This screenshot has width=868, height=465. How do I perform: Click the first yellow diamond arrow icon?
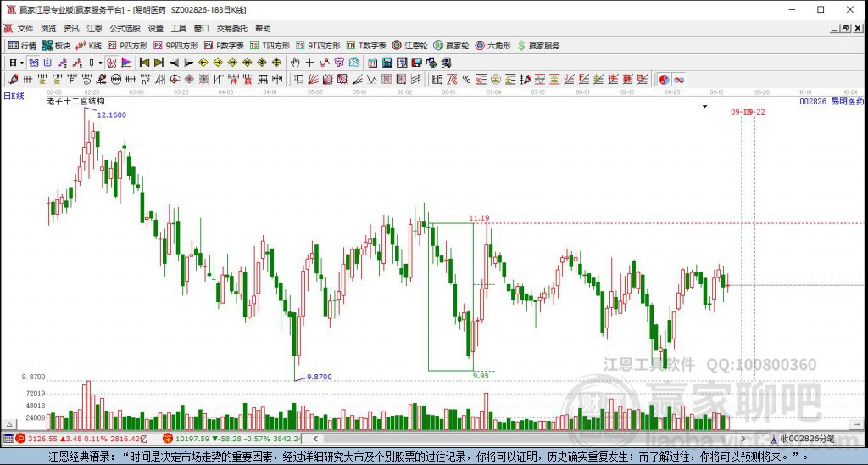(x=203, y=63)
